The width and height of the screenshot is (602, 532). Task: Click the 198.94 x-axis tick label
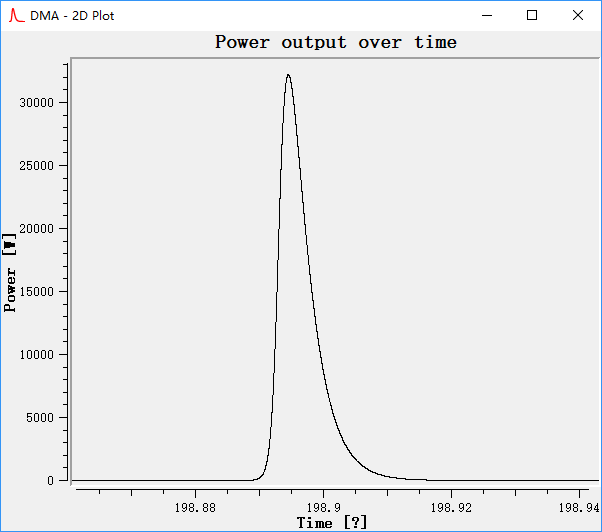pyautogui.click(x=580, y=507)
